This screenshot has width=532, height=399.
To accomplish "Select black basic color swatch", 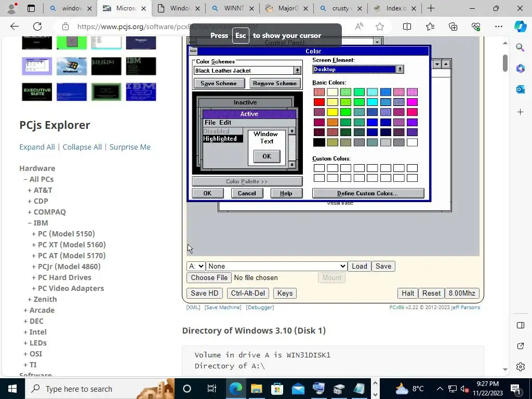I will coord(319,142).
